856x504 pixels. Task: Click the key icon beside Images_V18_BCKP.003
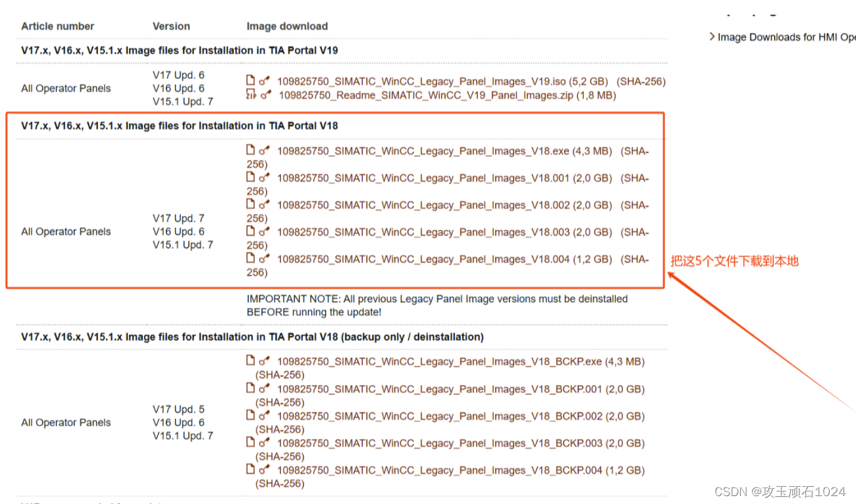tap(264, 442)
